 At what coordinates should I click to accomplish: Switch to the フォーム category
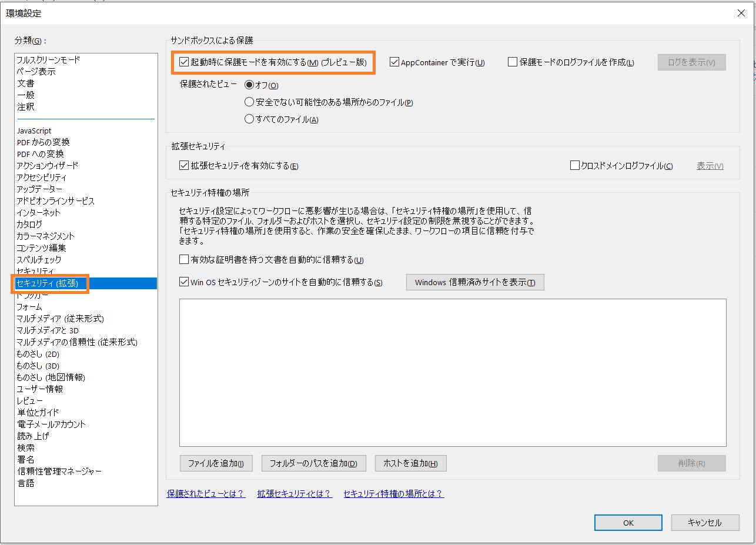pyautogui.click(x=29, y=307)
